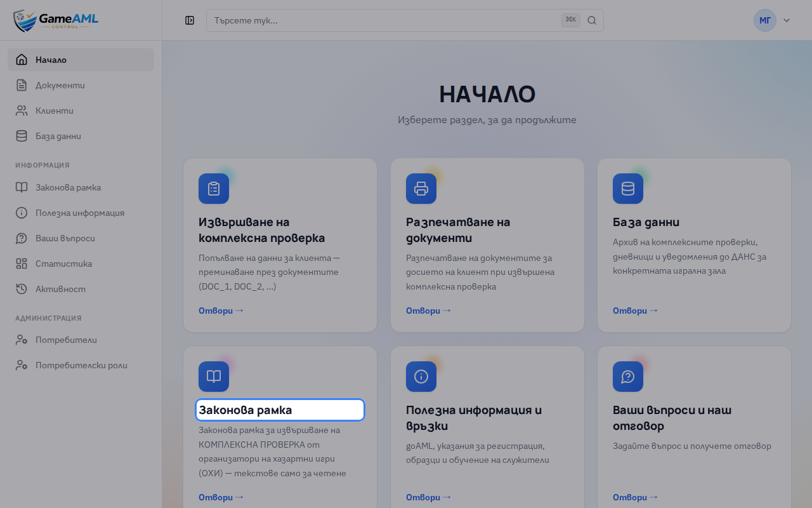
Task: Click the Изберете раздел subtitle text
Action: click(x=487, y=119)
